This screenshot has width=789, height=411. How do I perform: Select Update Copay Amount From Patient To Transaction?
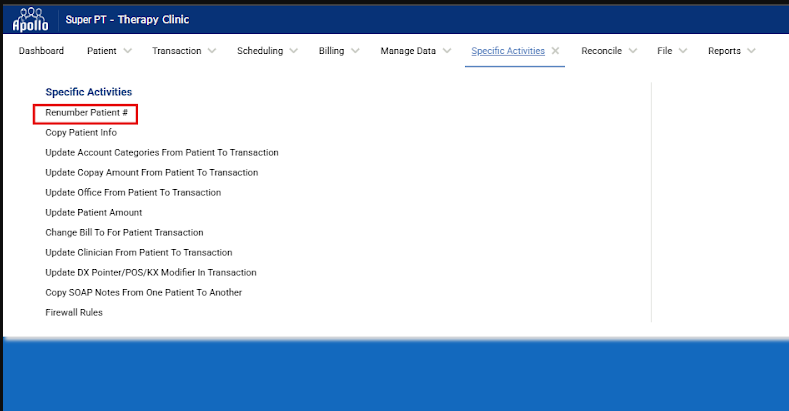point(151,173)
